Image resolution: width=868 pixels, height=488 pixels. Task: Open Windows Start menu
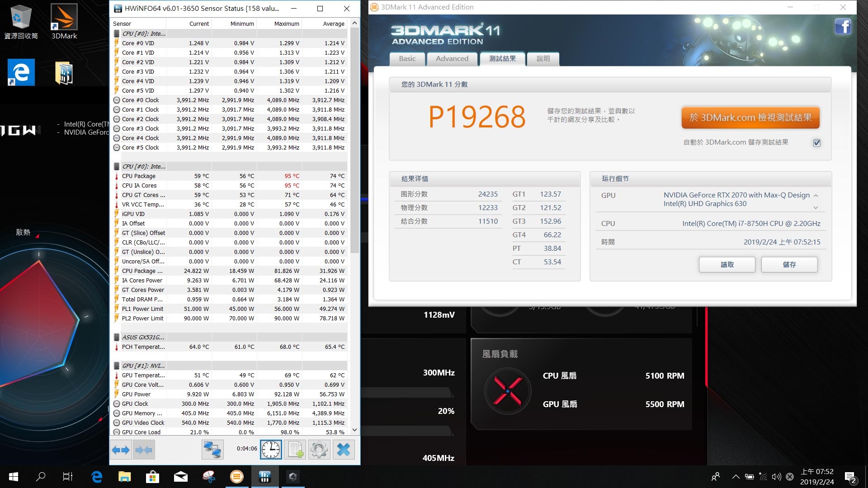click(x=14, y=476)
